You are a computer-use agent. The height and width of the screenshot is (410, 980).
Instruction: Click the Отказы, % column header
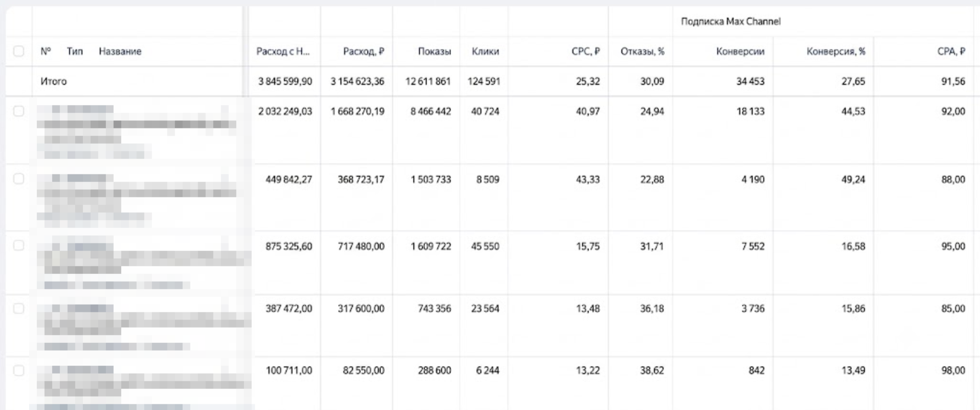[x=642, y=51]
